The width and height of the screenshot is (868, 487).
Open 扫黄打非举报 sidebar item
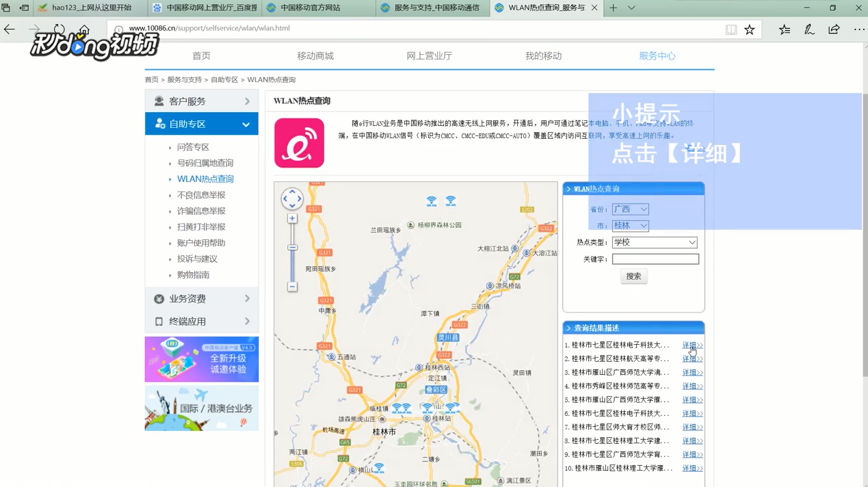coord(201,227)
